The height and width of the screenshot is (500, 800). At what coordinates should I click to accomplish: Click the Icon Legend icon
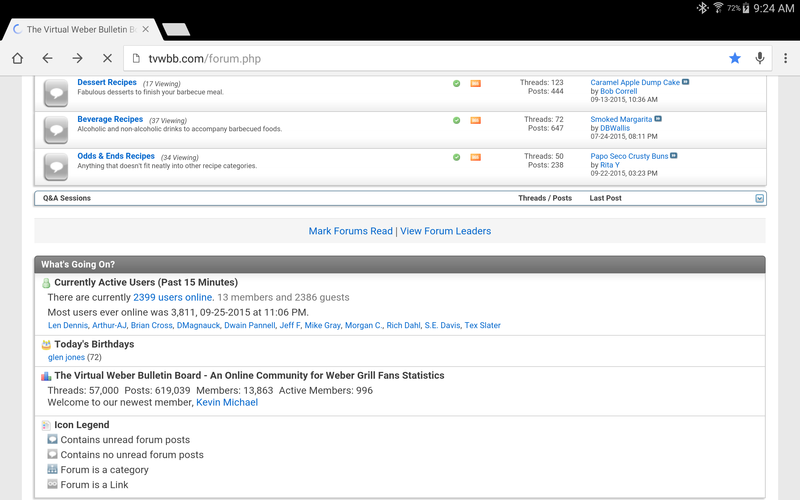(46, 425)
